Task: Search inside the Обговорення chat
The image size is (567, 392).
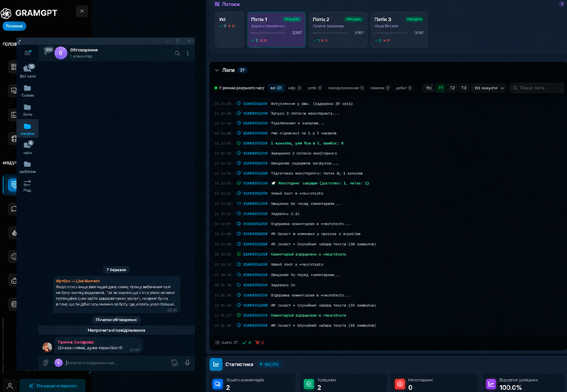Action: [x=177, y=54]
